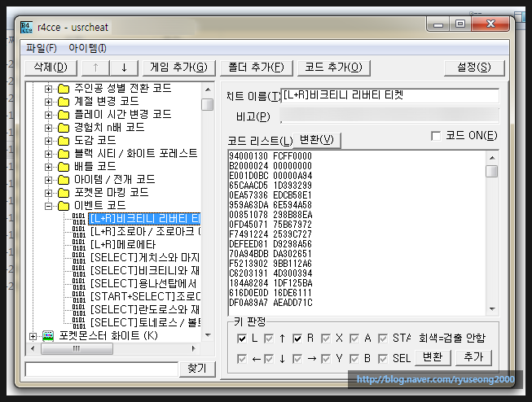Click game icon of 포켓몬스터 화이트 (K)
This screenshot has width=532, height=402.
click(x=48, y=336)
